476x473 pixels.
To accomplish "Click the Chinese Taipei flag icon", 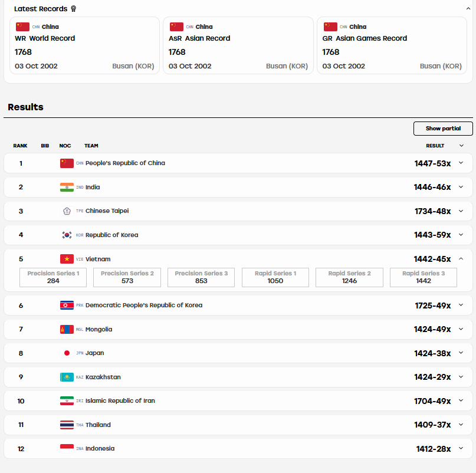I will click(67, 211).
